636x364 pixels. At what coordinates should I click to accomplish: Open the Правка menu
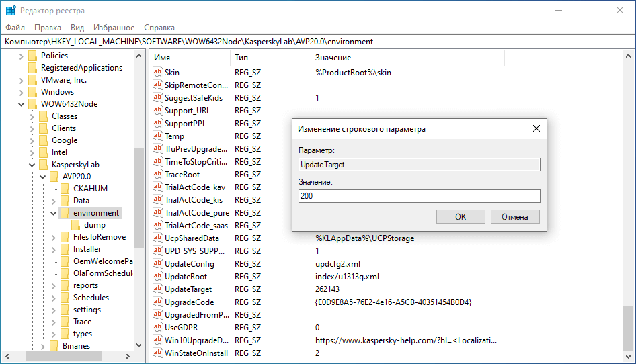tap(48, 27)
